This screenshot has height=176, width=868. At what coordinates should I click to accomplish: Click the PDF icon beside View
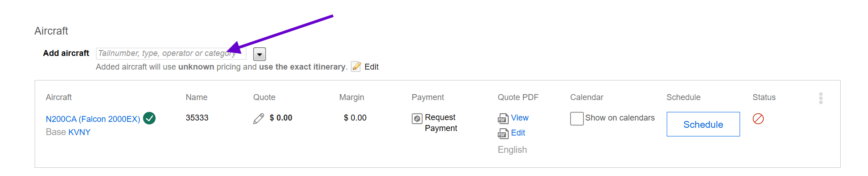[503, 119]
